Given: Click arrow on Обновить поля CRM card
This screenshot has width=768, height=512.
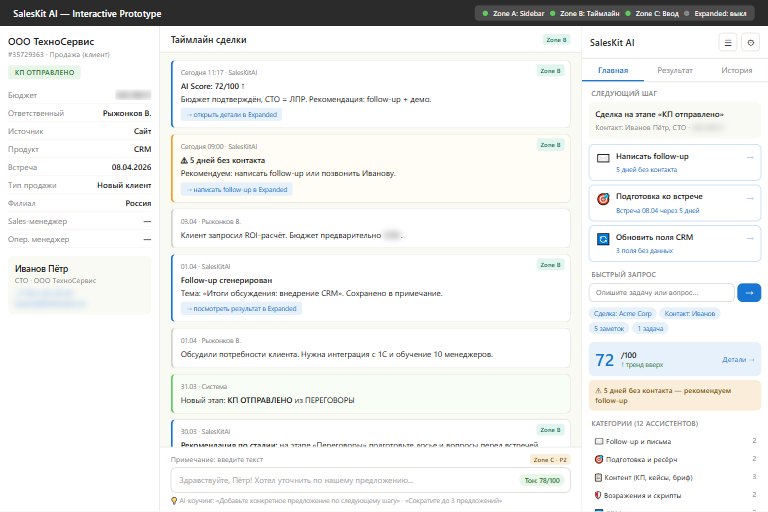Looking at the screenshot, I should pyautogui.click(x=749, y=238).
